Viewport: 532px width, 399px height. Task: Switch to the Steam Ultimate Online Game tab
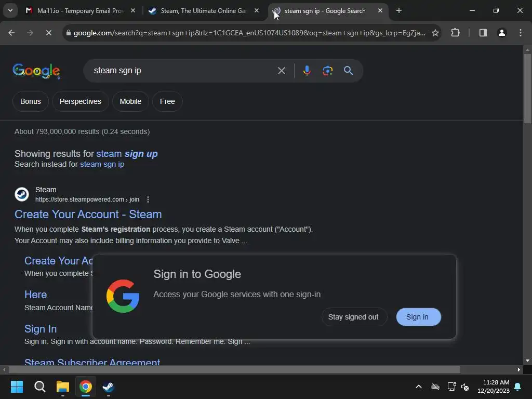(204, 11)
